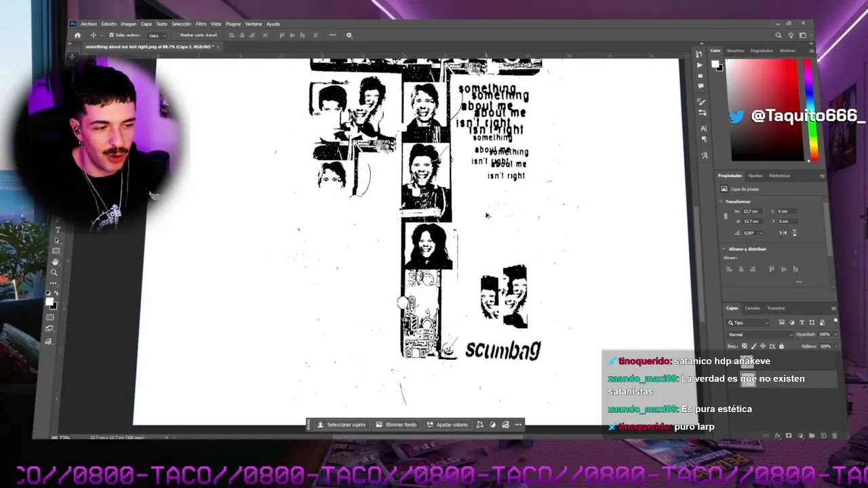Open the Capa dropdown in options bar

pos(156,35)
